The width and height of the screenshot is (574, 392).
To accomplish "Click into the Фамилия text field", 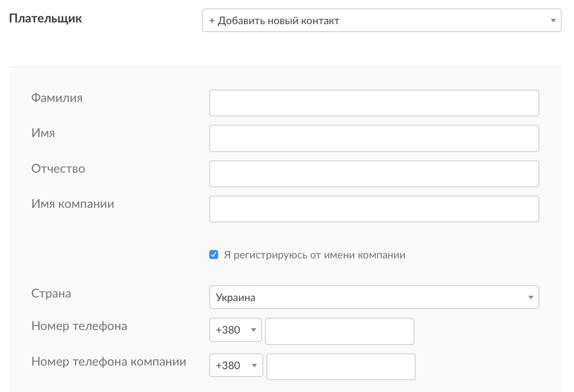I will (x=374, y=103).
